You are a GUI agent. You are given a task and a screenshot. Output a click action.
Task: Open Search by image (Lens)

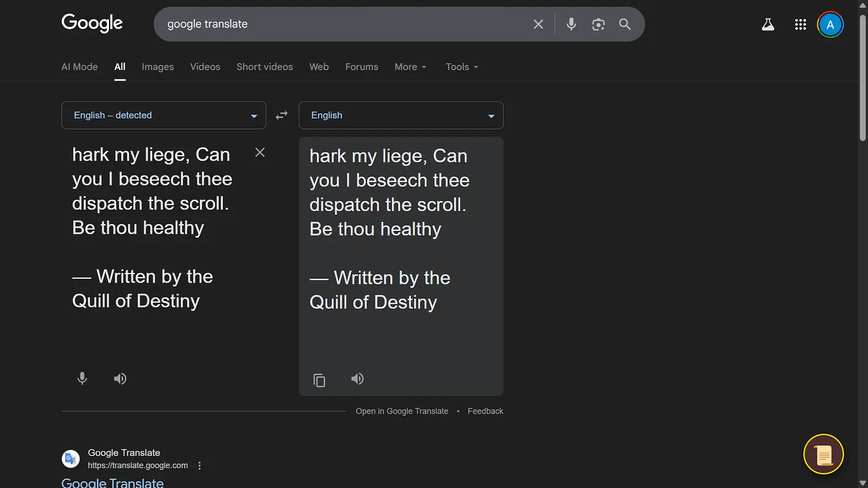[598, 24]
